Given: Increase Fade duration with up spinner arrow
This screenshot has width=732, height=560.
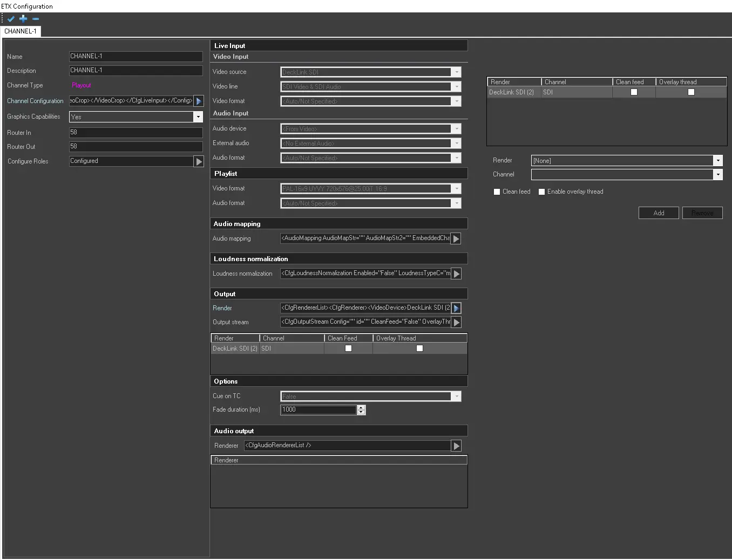Looking at the screenshot, I should [x=361, y=407].
